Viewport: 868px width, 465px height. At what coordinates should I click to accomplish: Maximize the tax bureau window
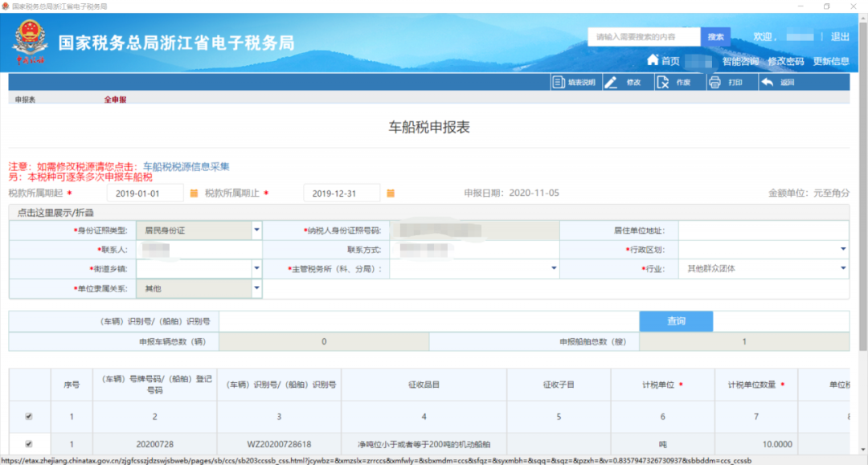point(826,6)
